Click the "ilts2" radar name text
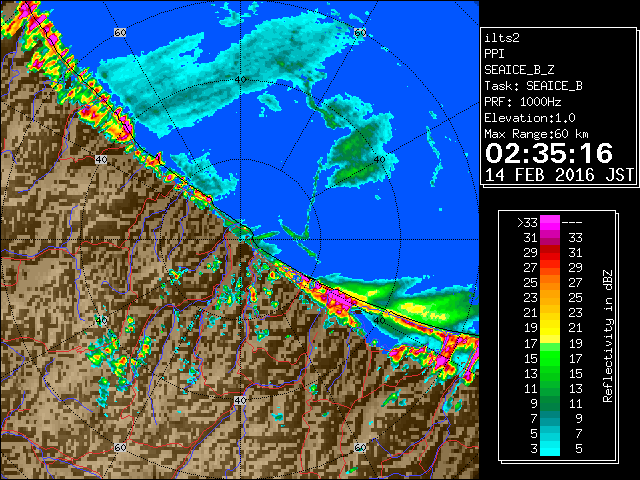The height and width of the screenshot is (480, 640). click(x=502, y=38)
